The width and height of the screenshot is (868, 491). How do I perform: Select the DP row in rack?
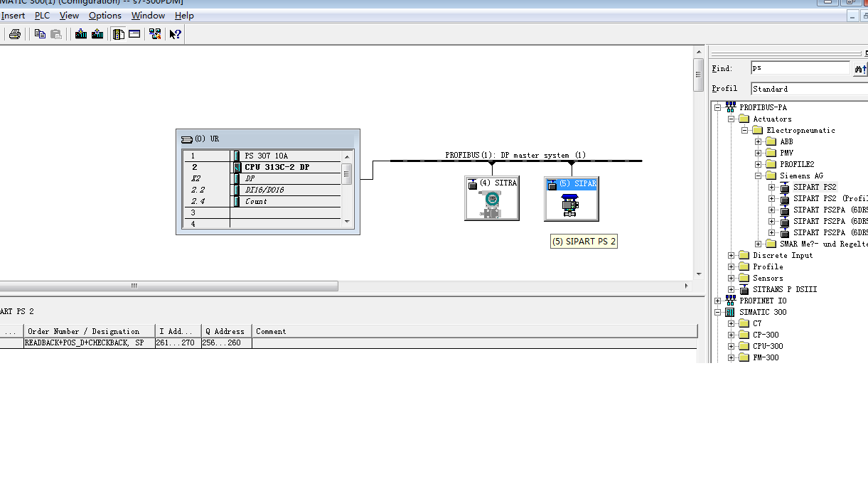[x=263, y=178]
